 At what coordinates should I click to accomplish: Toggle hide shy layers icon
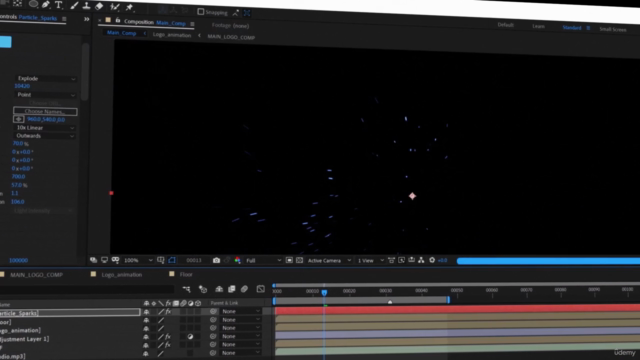click(219, 289)
